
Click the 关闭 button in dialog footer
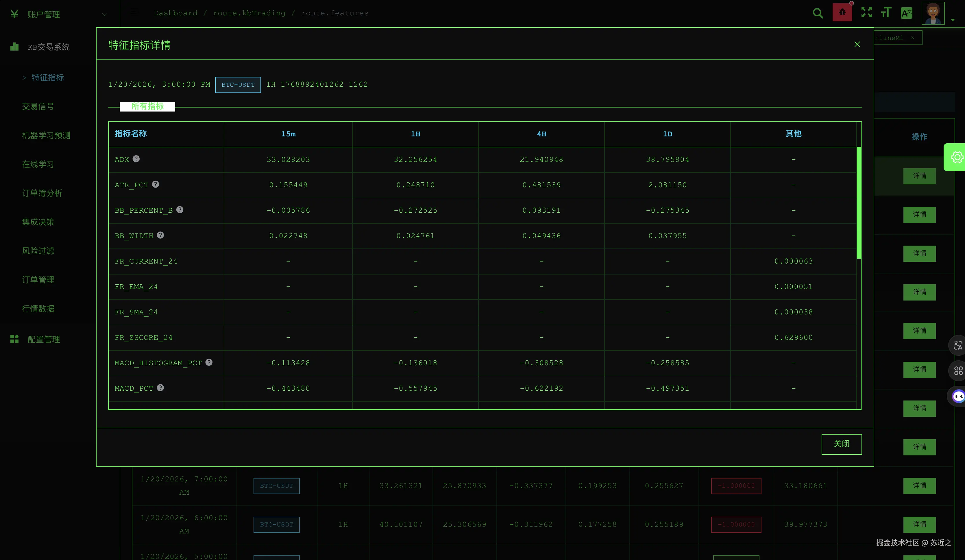pyautogui.click(x=841, y=444)
